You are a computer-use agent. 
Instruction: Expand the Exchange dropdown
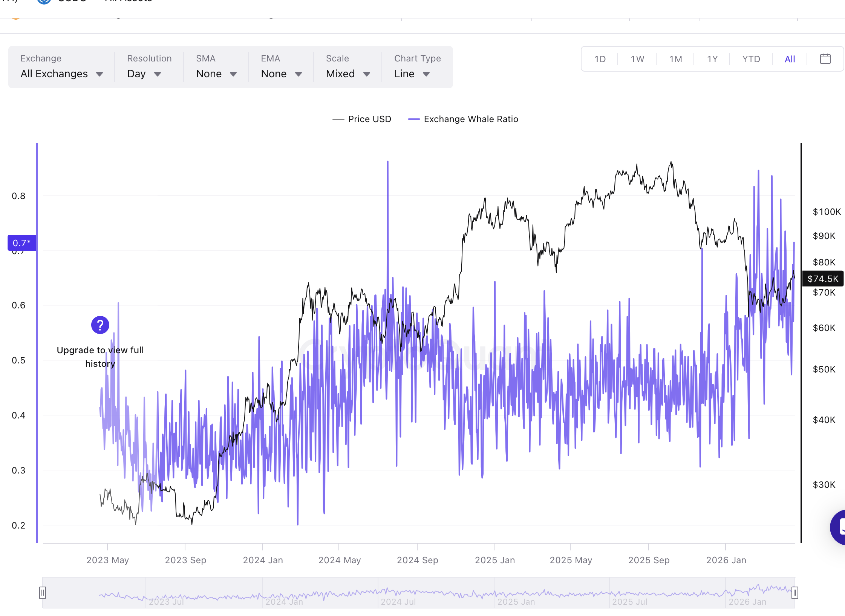(62, 67)
